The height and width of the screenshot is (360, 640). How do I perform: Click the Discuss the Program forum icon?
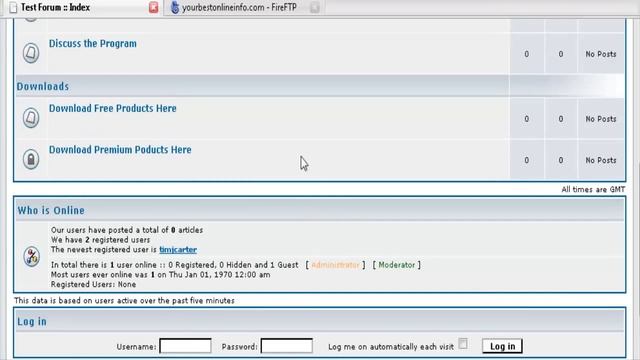(x=31, y=53)
